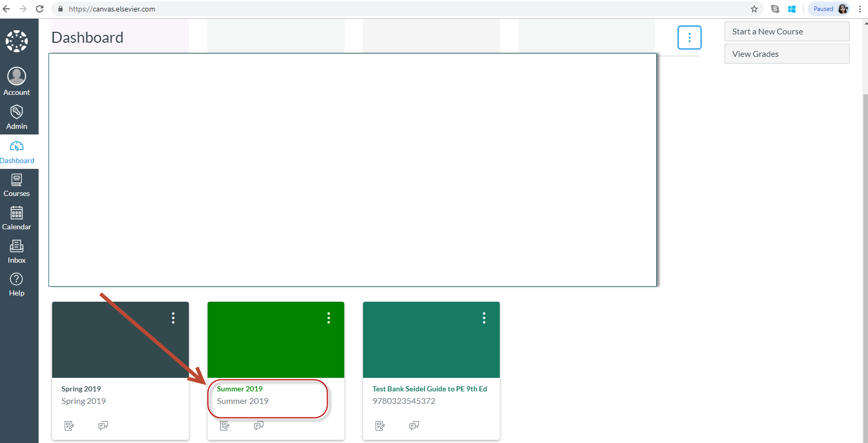Click the teal Test Bank card header

point(431,340)
